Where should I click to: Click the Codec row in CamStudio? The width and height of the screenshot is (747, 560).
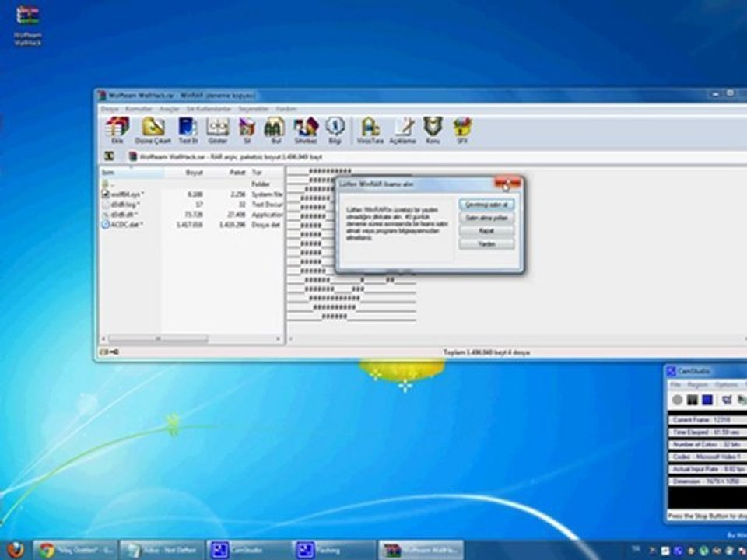click(708, 457)
